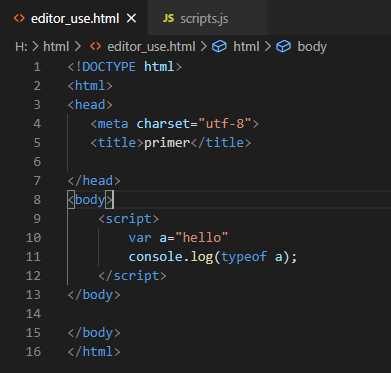Click the opening <html> tag on line 2
This screenshot has height=373, width=391.
(90, 86)
